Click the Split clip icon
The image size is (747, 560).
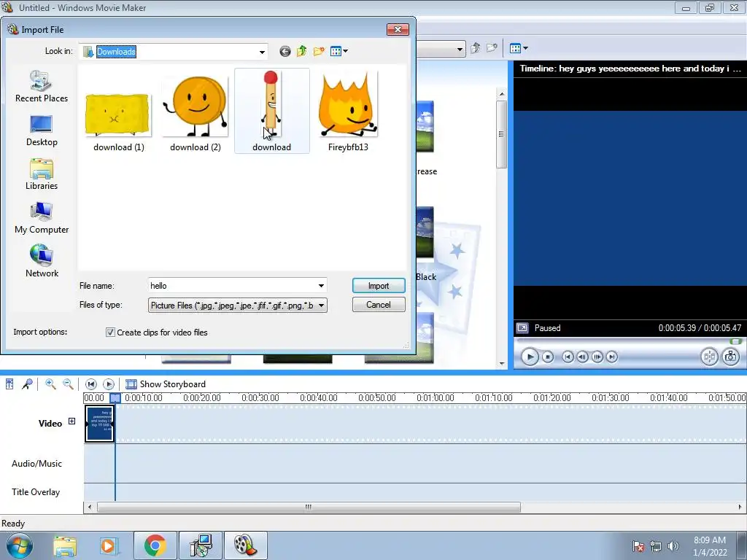709,356
